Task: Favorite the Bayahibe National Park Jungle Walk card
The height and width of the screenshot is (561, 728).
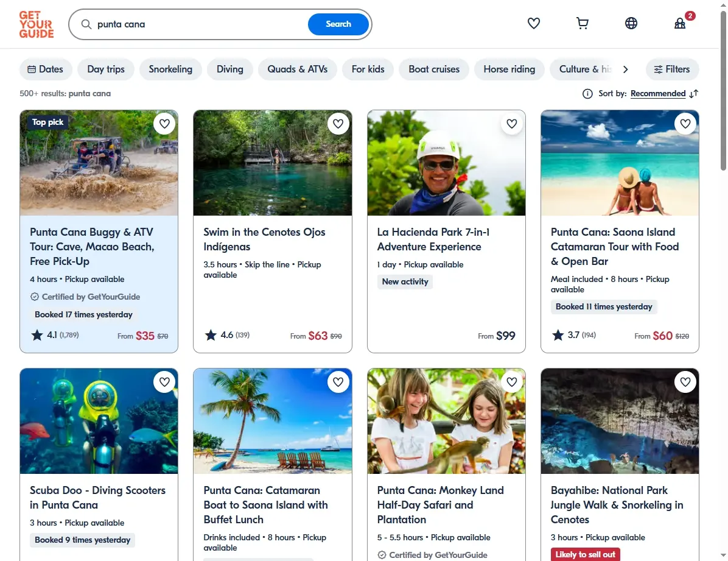Action: (685, 382)
